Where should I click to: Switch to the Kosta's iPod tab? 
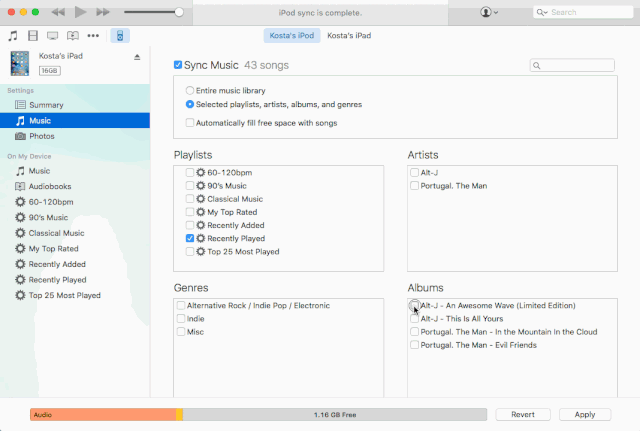point(292,36)
